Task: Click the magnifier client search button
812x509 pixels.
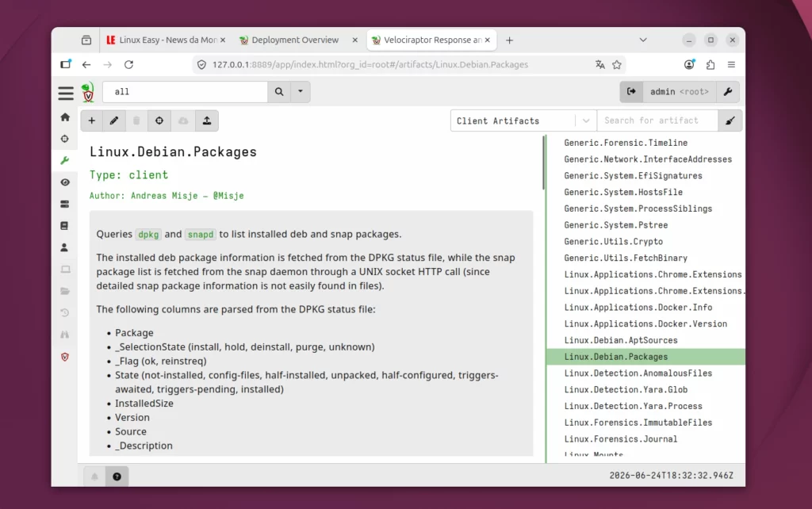Action: click(279, 92)
